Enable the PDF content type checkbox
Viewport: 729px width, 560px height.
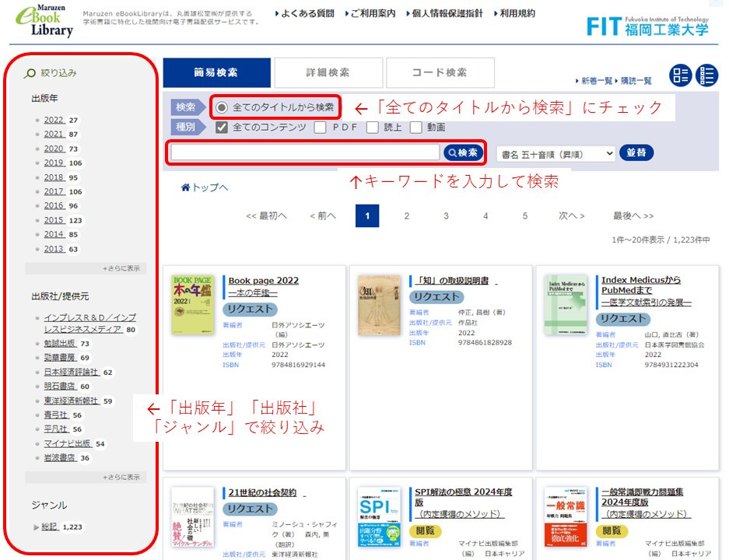pos(320,128)
